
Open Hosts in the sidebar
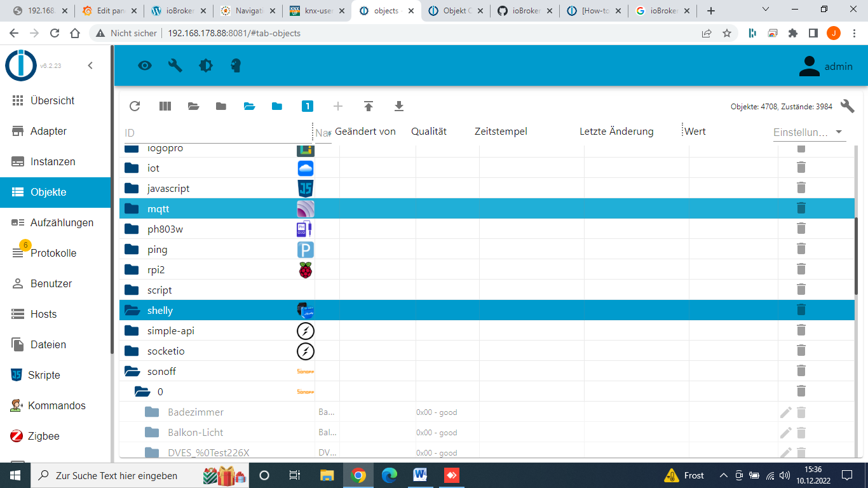pyautogui.click(x=55, y=314)
